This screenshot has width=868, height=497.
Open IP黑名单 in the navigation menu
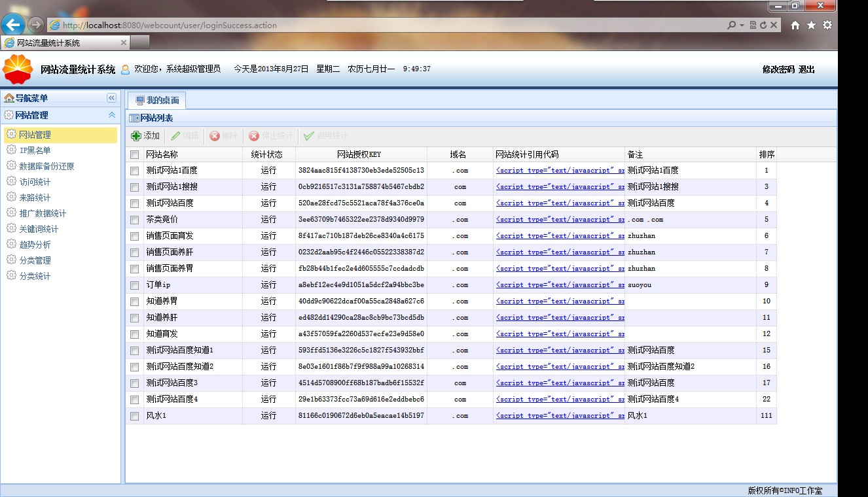[x=35, y=150]
